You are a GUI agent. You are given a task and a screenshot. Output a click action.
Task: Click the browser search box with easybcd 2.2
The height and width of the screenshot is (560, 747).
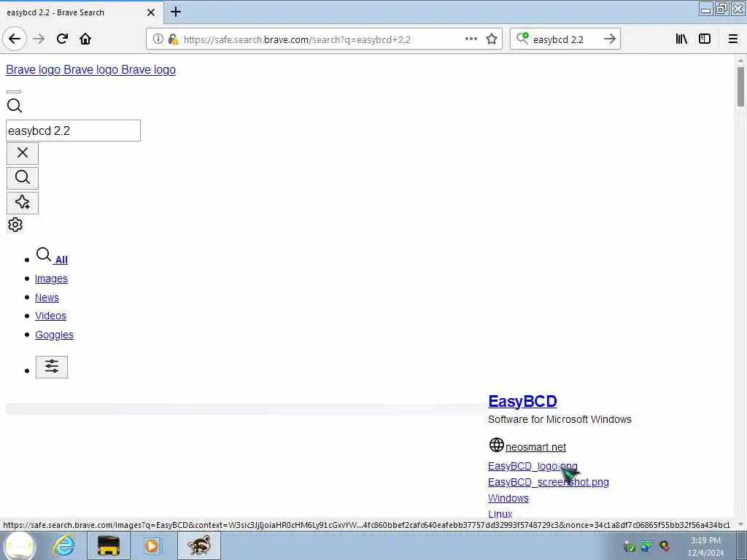[x=565, y=39]
